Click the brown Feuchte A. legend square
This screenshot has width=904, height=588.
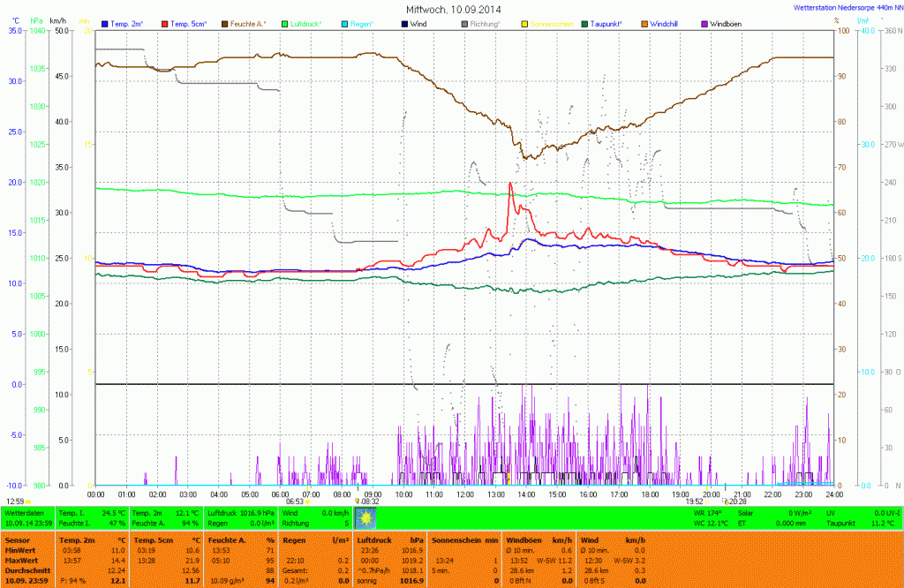[227, 24]
